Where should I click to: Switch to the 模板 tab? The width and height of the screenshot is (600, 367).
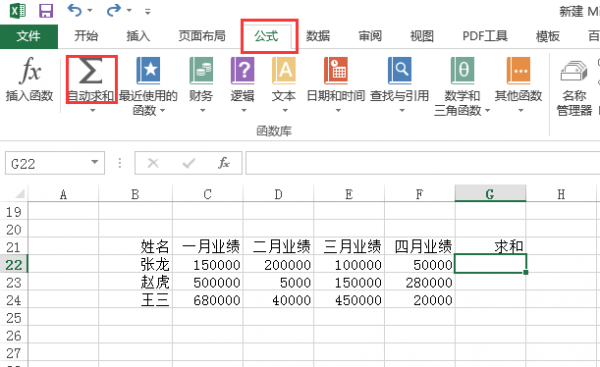point(548,36)
